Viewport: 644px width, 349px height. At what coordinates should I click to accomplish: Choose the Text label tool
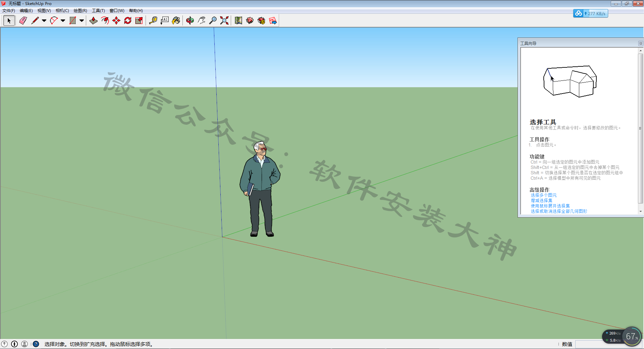165,21
